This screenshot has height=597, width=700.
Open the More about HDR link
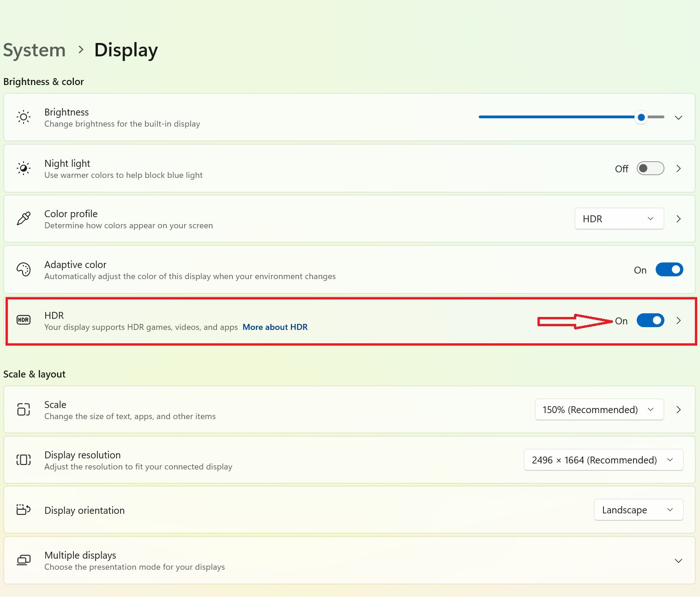(275, 327)
